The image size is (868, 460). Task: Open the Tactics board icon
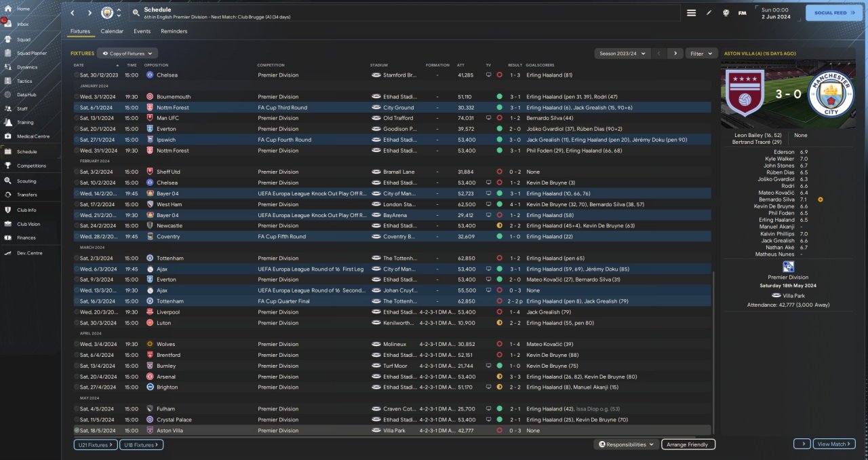point(7,81)
